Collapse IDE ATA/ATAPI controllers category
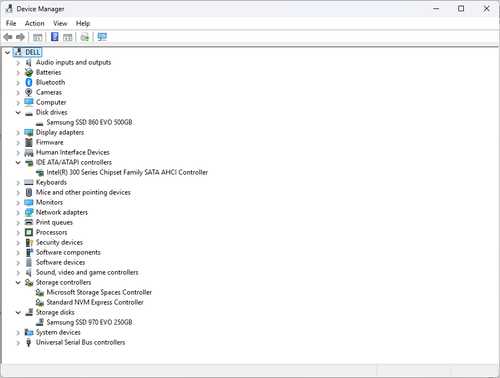The height and width of the screenshot is (378, 500). coord(18,163)
